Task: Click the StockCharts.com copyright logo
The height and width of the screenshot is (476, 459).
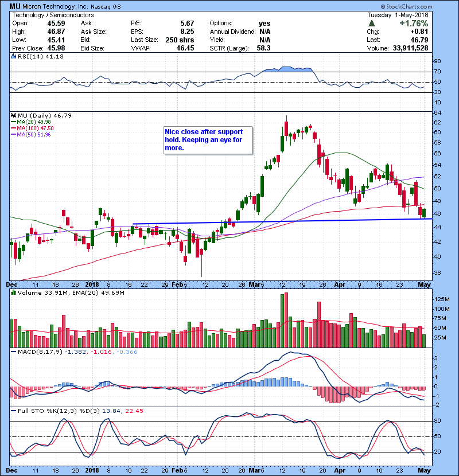Action: [x=406, y=6]
